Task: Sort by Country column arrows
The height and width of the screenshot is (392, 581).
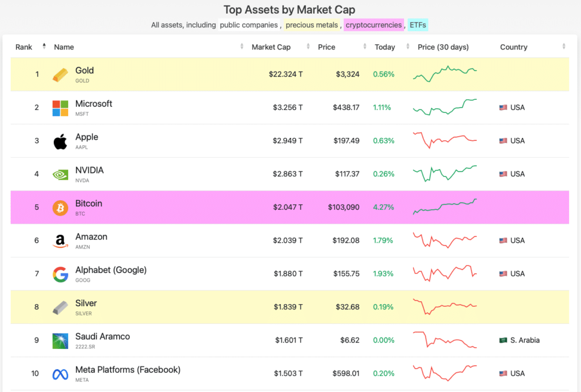Action: (563, 47)
